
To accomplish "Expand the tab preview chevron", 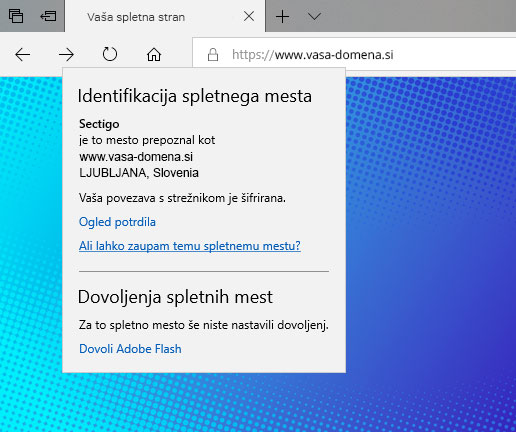I will [314, 16].
